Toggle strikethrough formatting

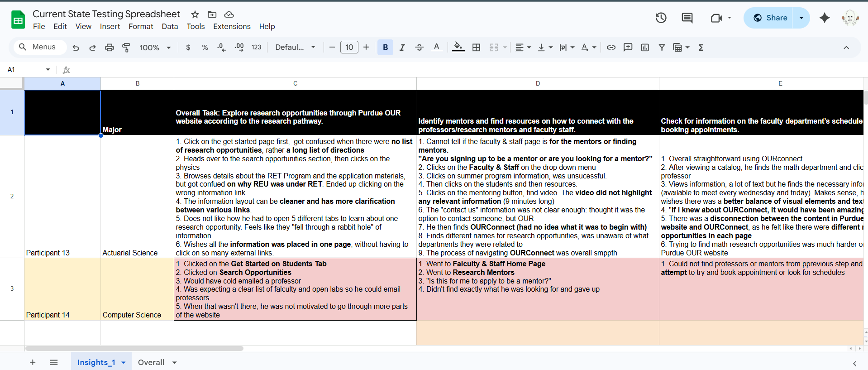[419, 48]
